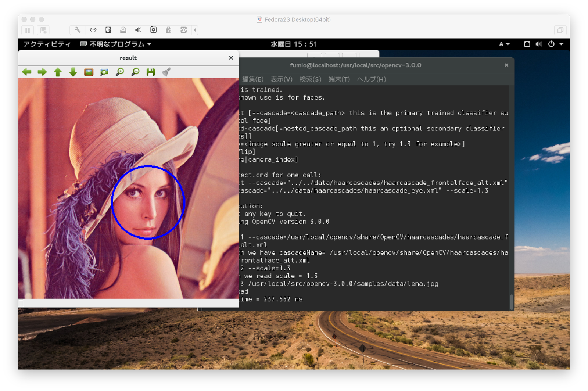Viewport: 588px width, 391px height.
Task: Click the VM network adapter icon
Action: pos(93,30)
